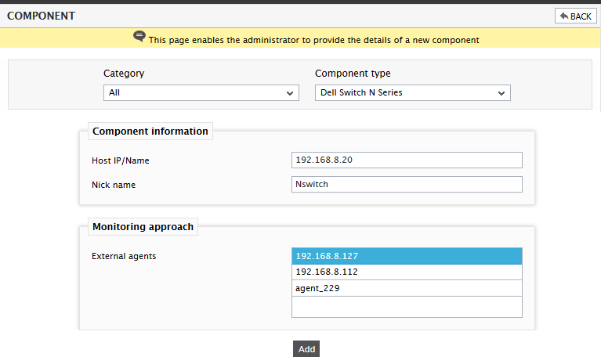Click the Nick name input field
Image resolution: width=601 pixels, height=364 pixels.
click(407, 184)
